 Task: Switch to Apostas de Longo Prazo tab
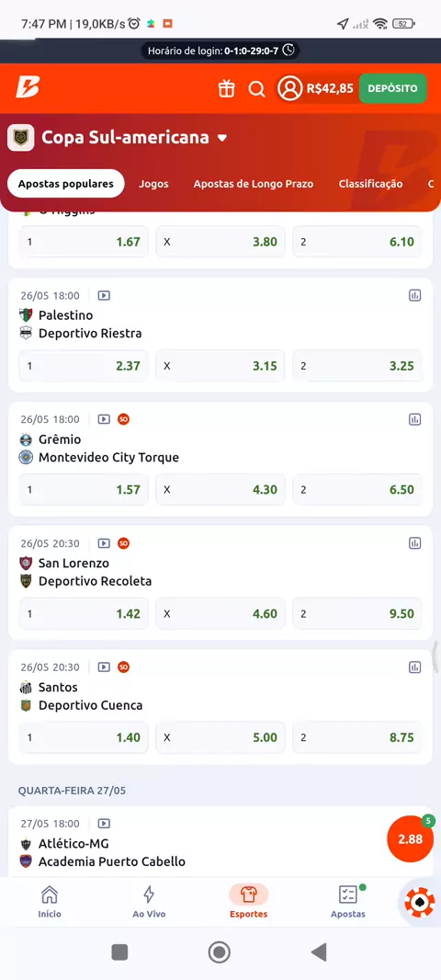pos(254,184)
